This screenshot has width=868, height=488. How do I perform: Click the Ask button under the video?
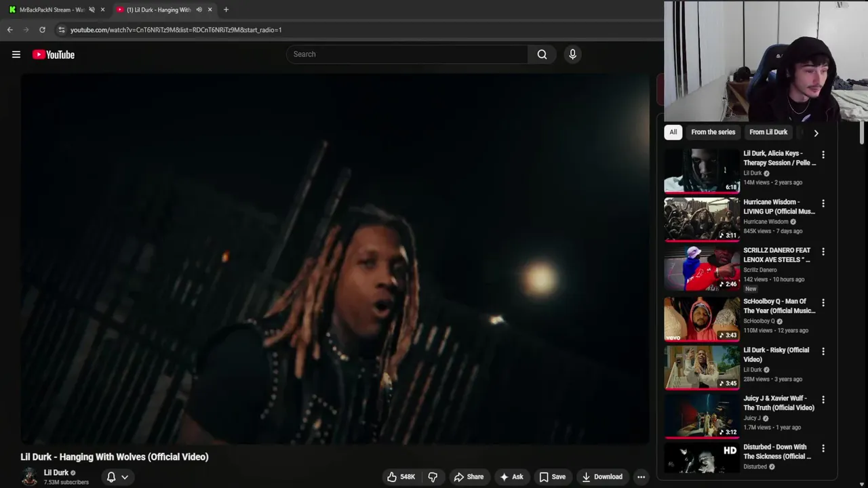click(511, 477)
